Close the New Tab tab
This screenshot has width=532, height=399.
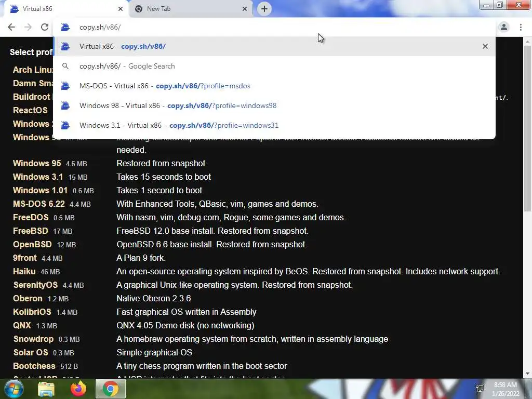(x=245, y=9)
